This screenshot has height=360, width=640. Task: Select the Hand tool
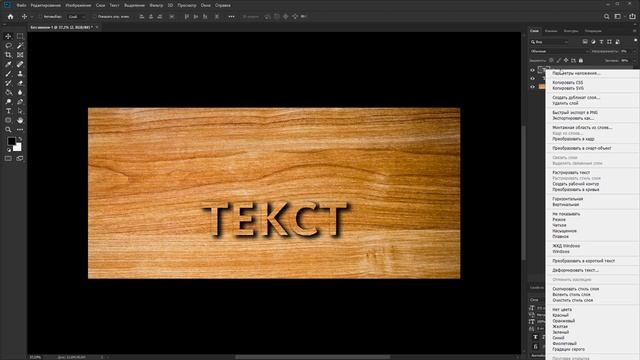pos(20,120)
